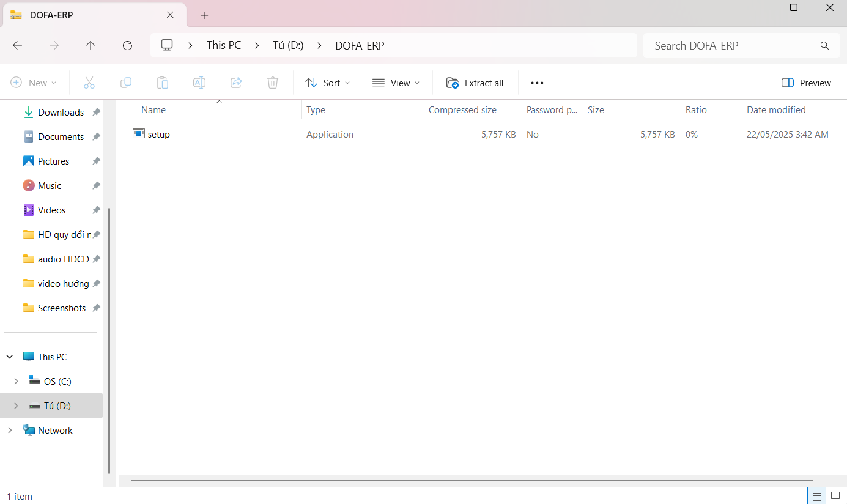Close the DOFA-ERP tab
This screenshot has height=504, width=847.
pyautogui.click(x=170, y=15)
